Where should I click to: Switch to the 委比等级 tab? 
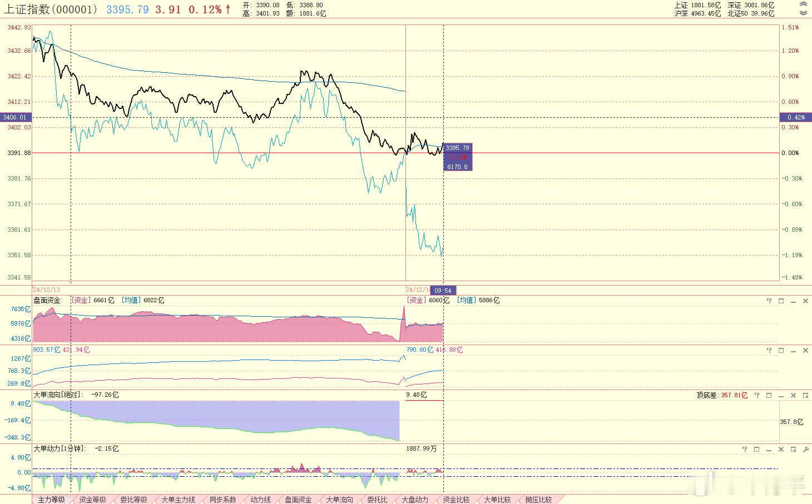[133, 500]
